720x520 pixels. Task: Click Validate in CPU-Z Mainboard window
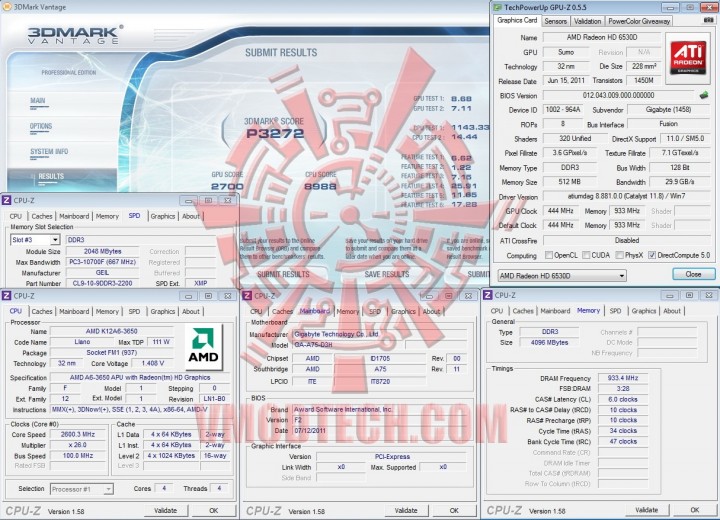coord(406,510)
